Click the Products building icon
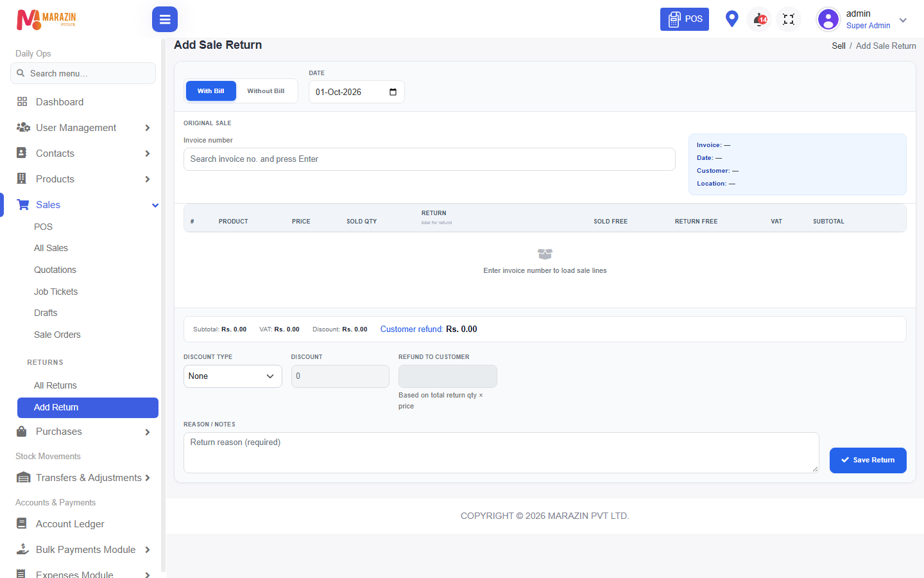Image resolution: width=924 pixels, height=578 pixels. tap(22, 179)
